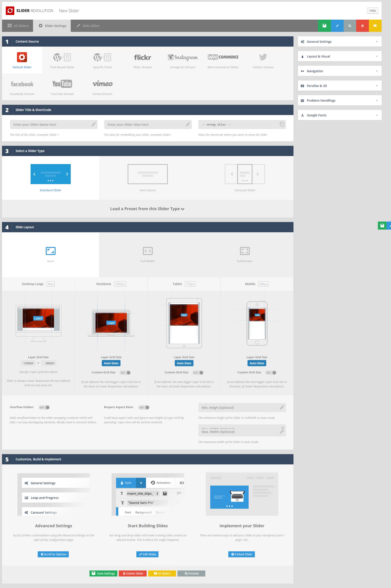This screenshot has height=588, width=391.
Task: Choose the Twitter Stream content source
Action: tap(263, 60)
